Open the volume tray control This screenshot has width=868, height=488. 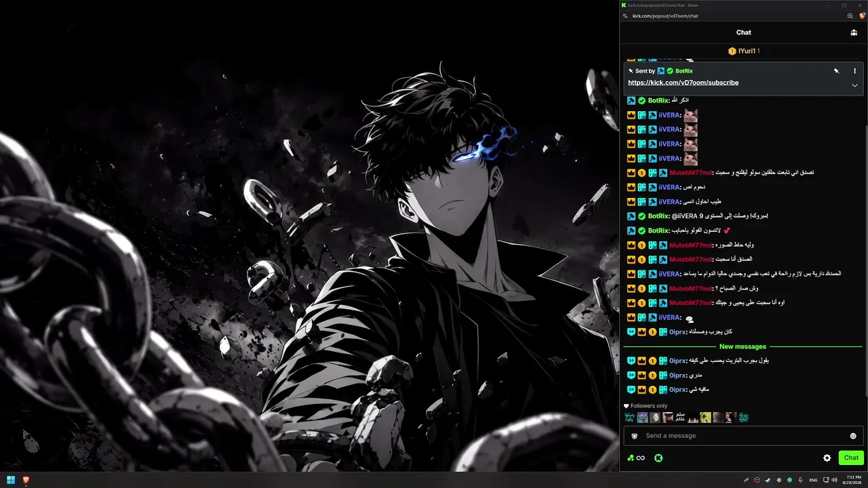click(833, 480)
